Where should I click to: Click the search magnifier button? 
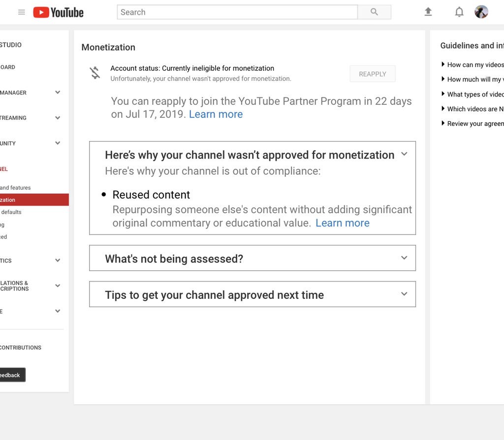point(374,12)
